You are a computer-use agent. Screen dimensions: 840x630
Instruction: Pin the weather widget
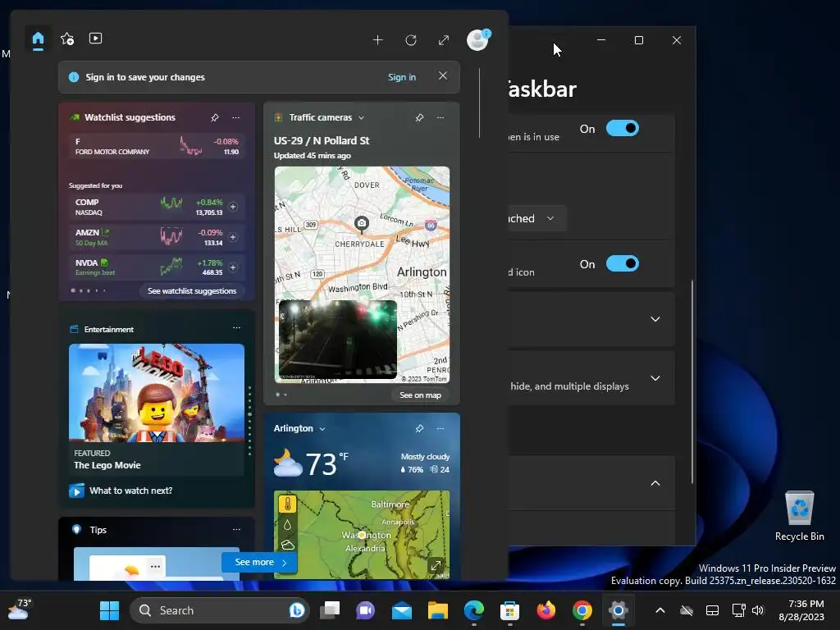(x=419, y=428)
